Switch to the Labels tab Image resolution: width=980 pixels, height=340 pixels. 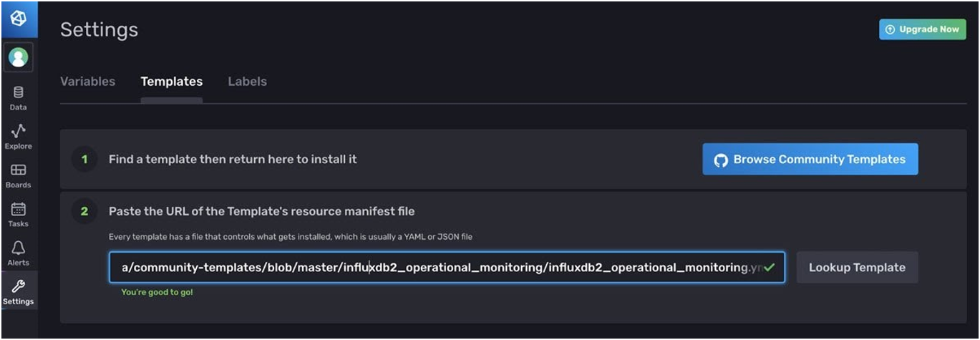pos(248,82)
